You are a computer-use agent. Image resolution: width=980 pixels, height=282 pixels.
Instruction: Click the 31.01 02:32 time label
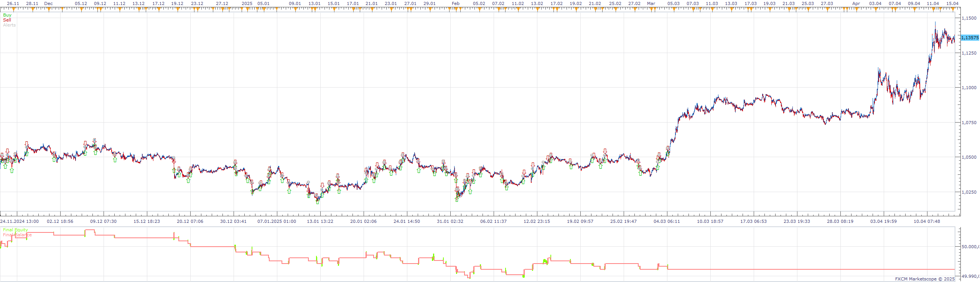(x=450, y=221)
